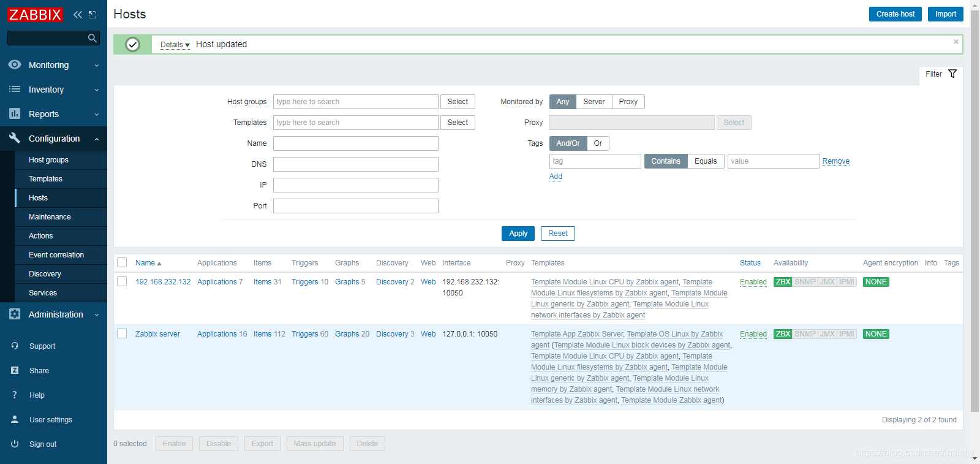
Task: Click the Monitoring eye icon
Action: tap(15, 64)
